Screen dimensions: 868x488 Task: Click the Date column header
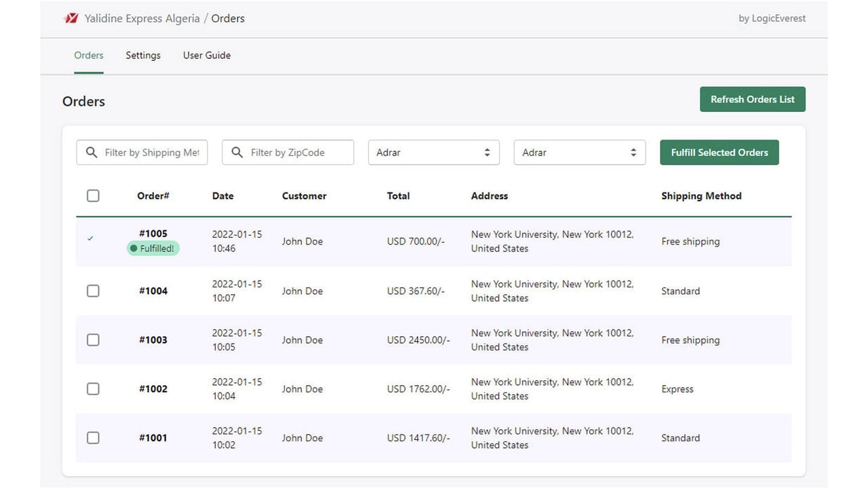point(223,196)
